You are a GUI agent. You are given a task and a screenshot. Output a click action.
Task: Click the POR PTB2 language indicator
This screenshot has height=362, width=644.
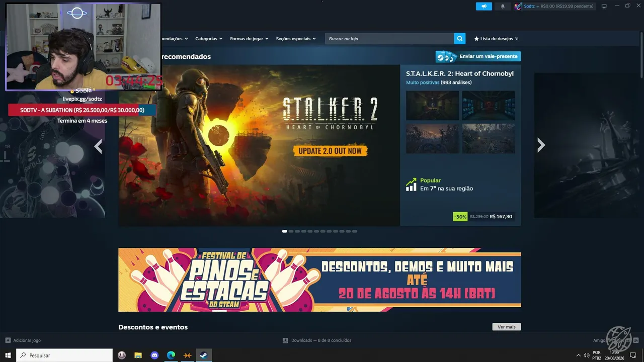click(597, 355)
